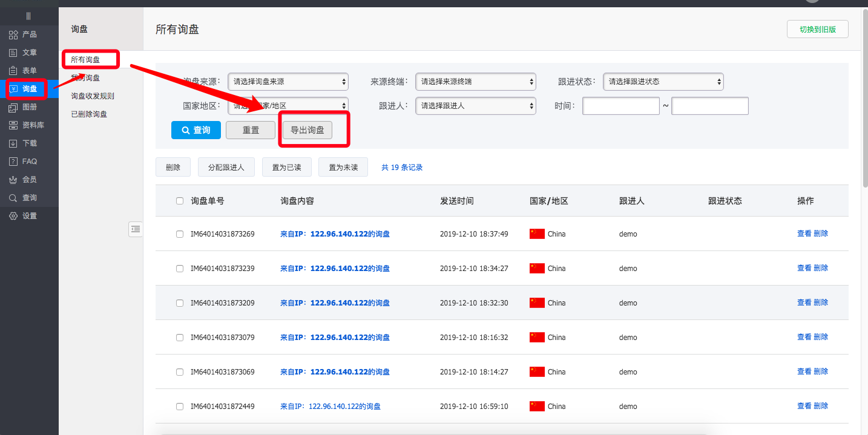Screen dimensions: 868x435
Task: Select the Members crown icon
Action: pyautogui.click(x=13, y=180)
